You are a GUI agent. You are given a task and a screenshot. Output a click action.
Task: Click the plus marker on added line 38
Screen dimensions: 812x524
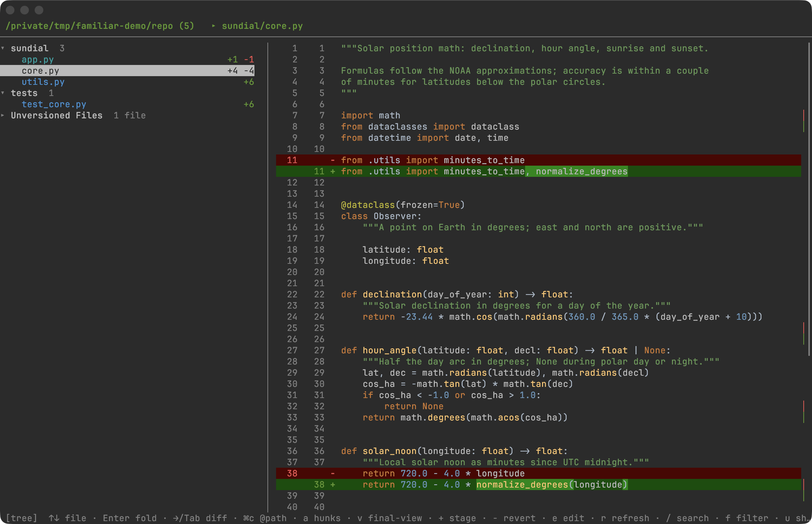coord(332,485)
